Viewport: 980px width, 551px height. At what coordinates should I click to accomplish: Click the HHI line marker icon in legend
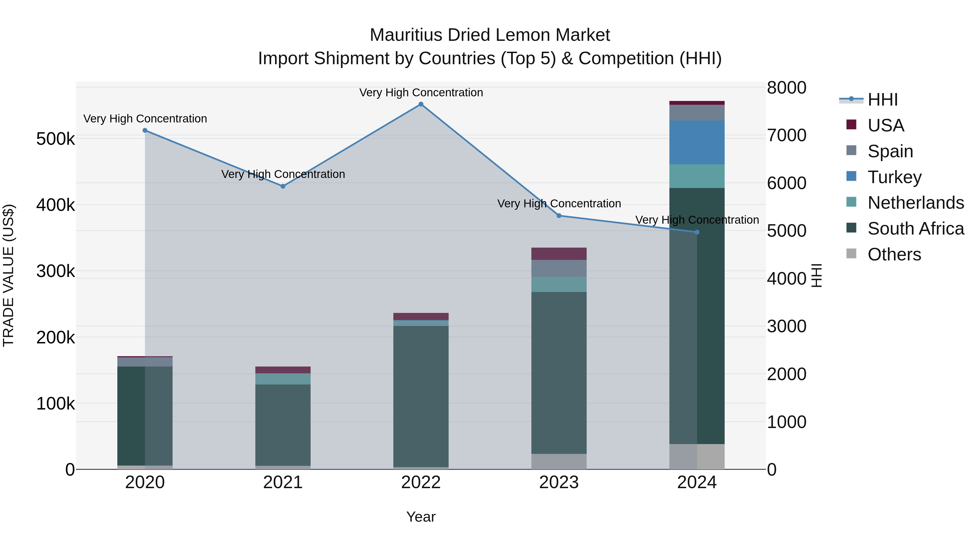852,99
